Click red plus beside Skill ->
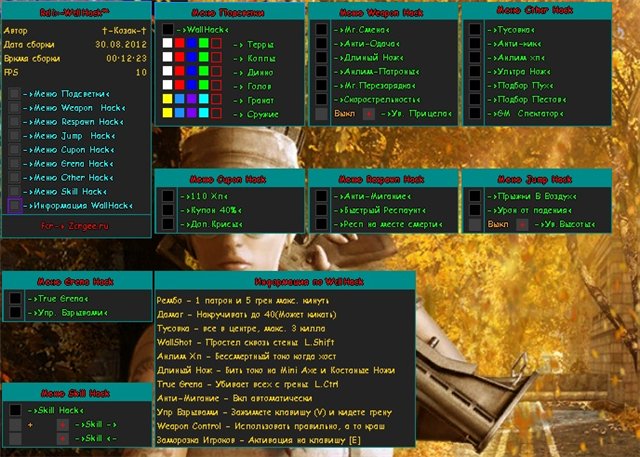 [x=62, y=425]
